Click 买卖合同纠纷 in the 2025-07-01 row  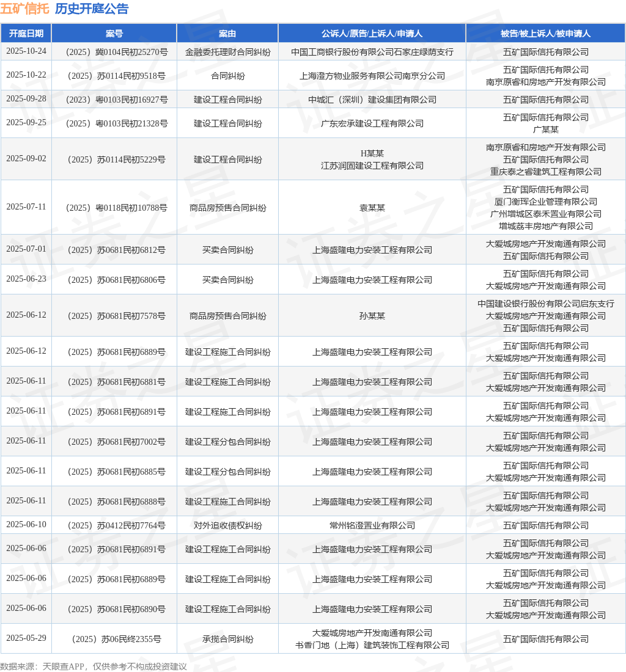(227, 250)
